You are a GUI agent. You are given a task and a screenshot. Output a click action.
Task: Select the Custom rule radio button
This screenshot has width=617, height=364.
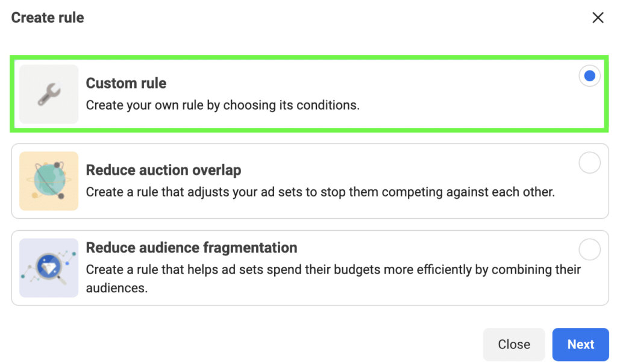pyautogui.click(x=589, y=75)
